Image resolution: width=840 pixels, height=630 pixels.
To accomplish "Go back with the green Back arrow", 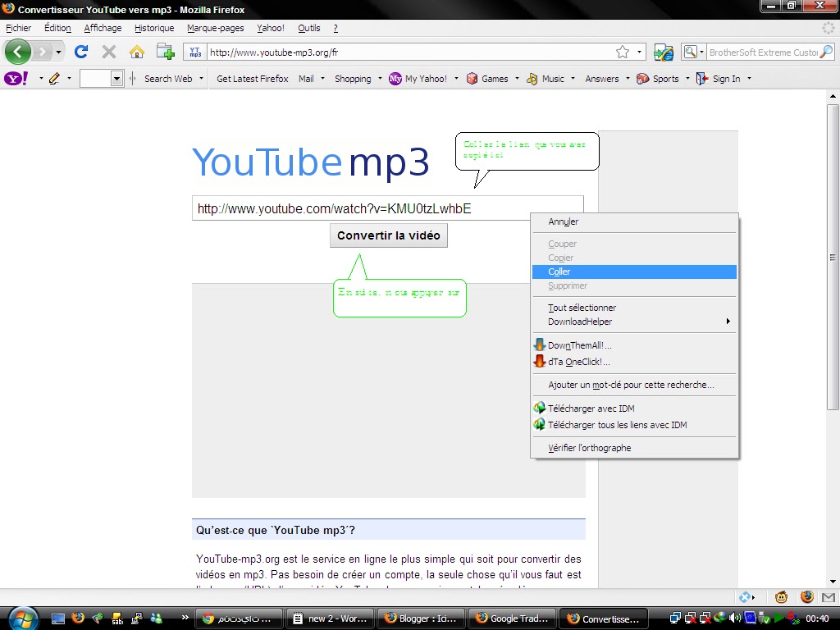I will point(18,52).
